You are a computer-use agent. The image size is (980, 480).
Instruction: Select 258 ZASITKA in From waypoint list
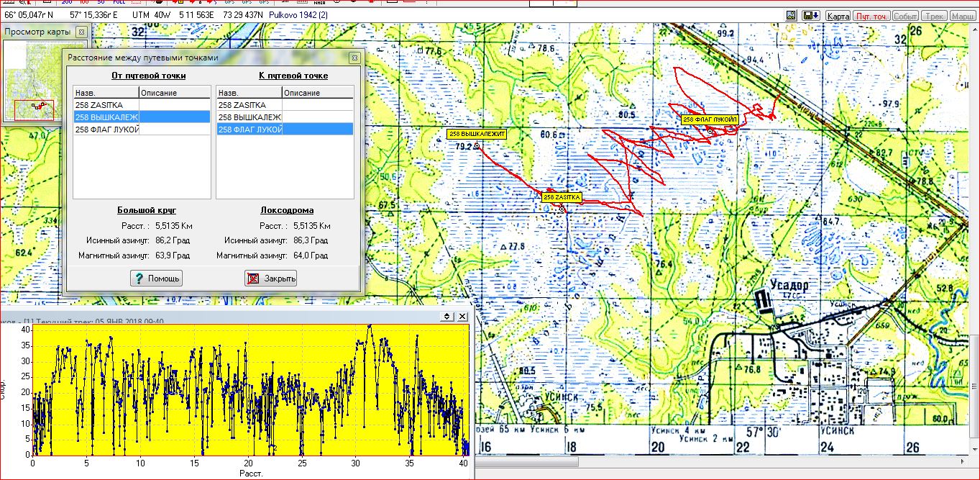(106, 105)
